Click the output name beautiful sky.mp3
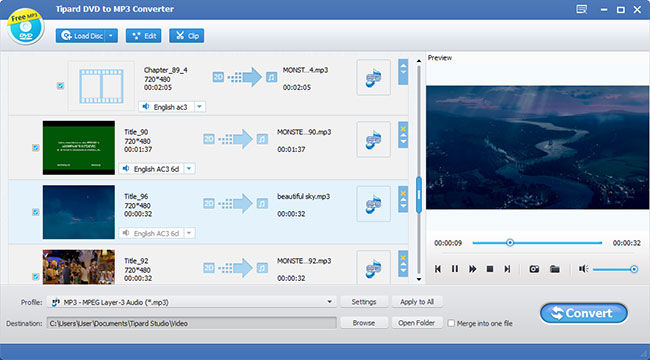 coord(303,196)
